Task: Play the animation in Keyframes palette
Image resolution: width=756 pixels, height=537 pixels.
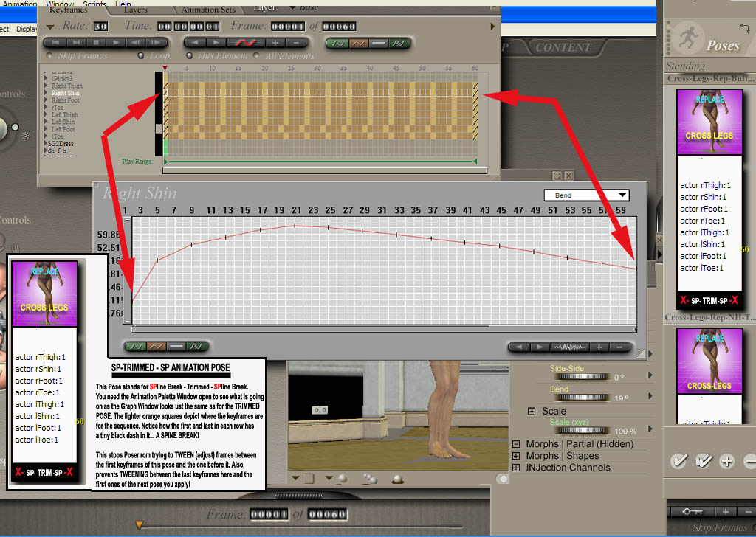Action: point(115,42)
